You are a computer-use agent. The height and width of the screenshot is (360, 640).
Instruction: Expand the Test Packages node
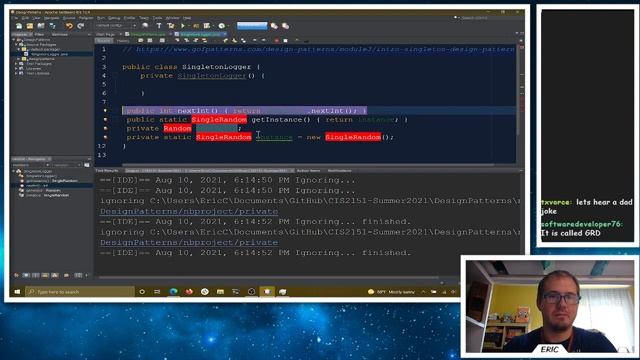click(x=17, y=64)
